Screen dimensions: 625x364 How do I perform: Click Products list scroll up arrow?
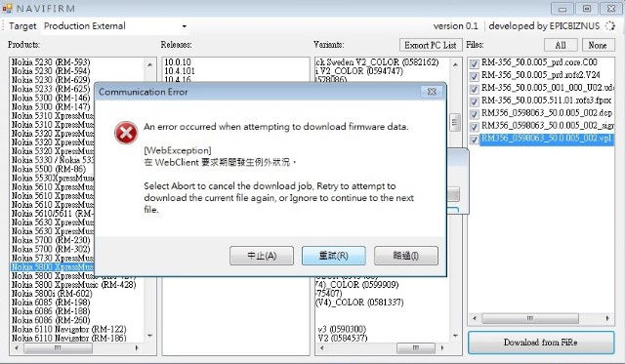[x=149, y=64]
